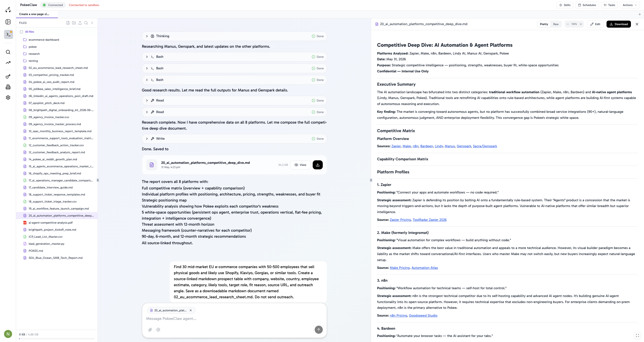The height and width of the screenshot is (342, 644).
Task: Switch preview to Raw mode
Action: coord(556,24)
